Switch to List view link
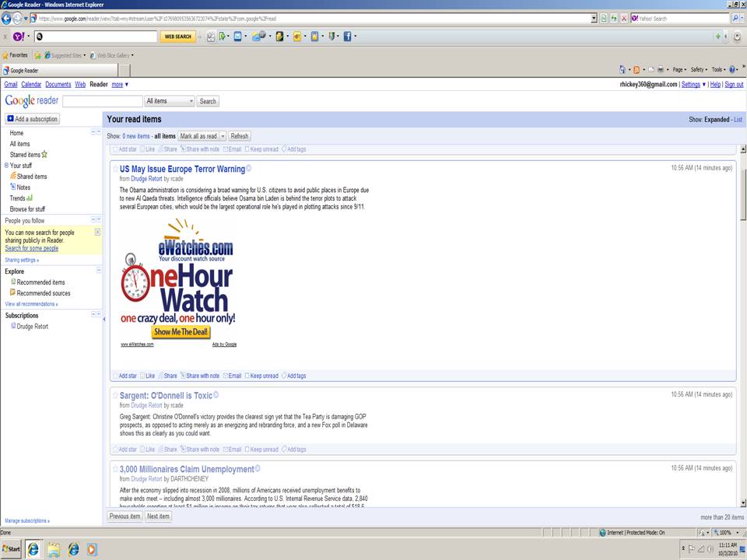747x560 pixels. coord(738,120)
